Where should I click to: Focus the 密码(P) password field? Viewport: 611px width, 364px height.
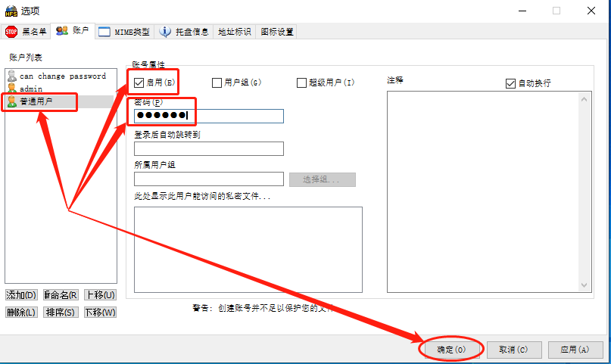[x=209, y=116]
